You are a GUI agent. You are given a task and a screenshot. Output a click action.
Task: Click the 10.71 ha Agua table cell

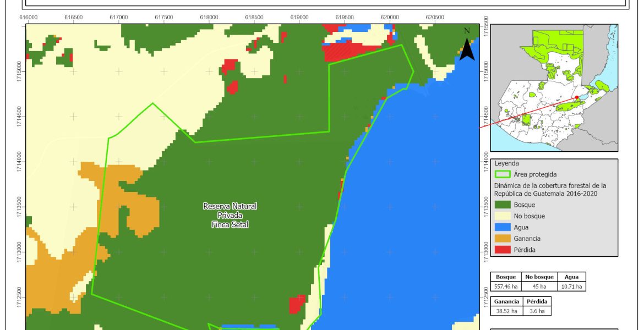571,287
